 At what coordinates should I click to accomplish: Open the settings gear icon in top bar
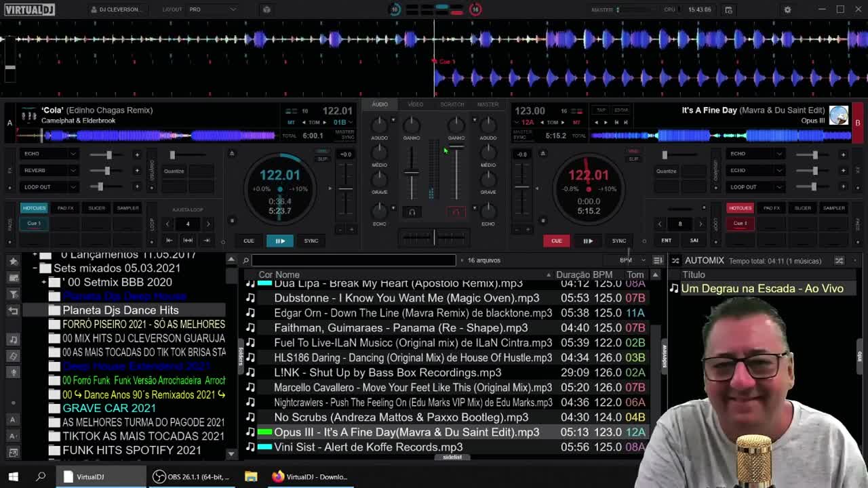point(787,9)
